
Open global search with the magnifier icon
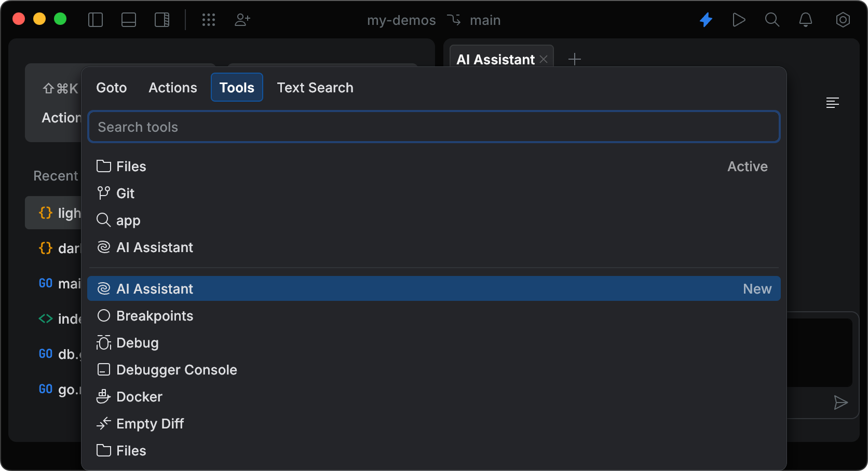772,20
